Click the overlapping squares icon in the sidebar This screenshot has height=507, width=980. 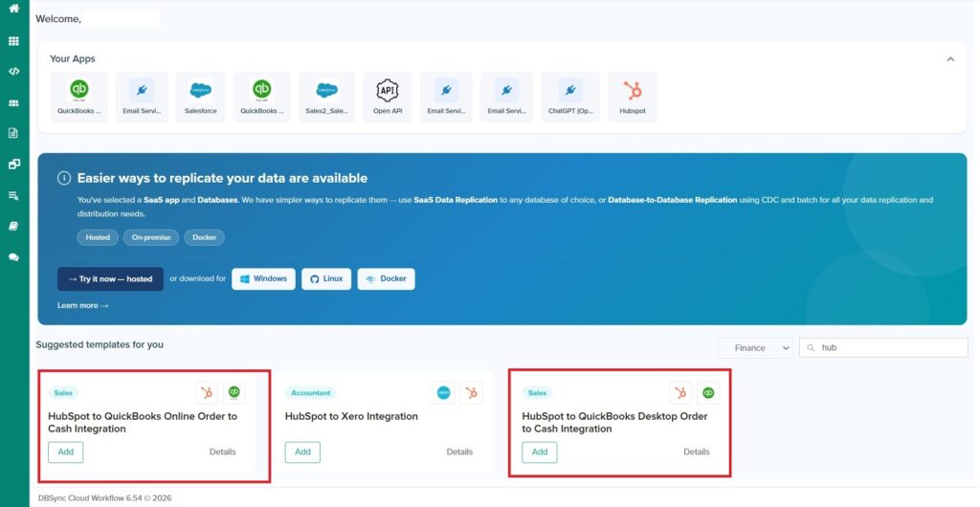point(13,165)
